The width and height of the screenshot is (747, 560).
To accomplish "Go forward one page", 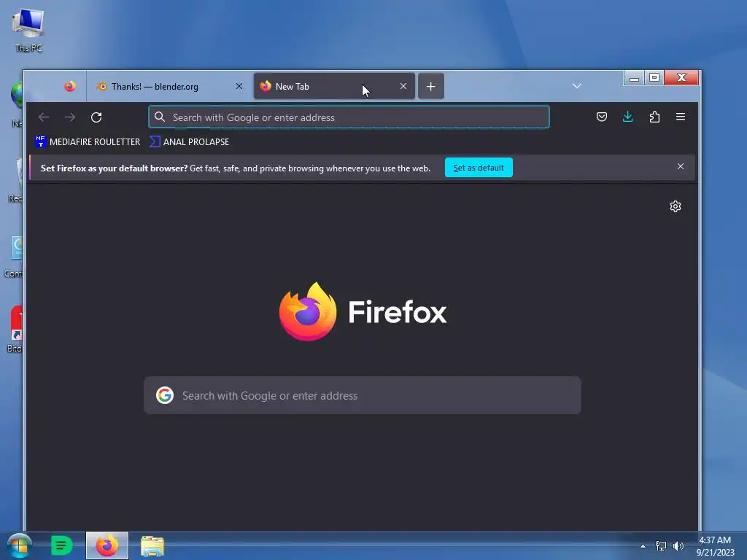I will pos(70,117).
